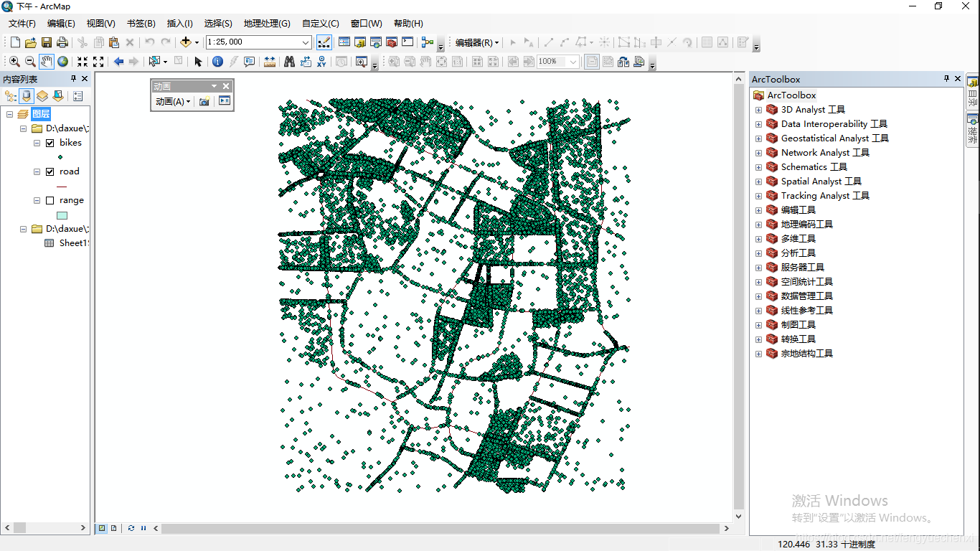This screenshot has height=551, width=980.
Task: Toggle the Editor toolbar icon
Action: pyautogui.click(x=324, y=42)
